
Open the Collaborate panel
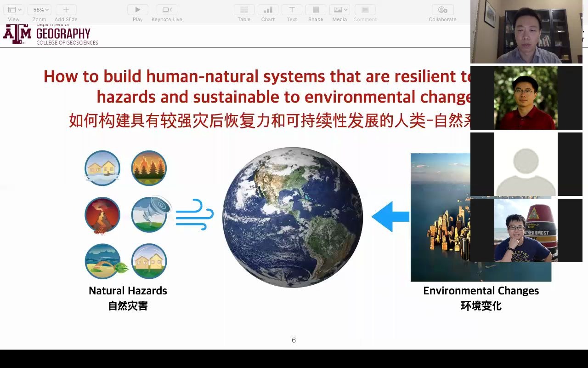click(x=442, y=10)
